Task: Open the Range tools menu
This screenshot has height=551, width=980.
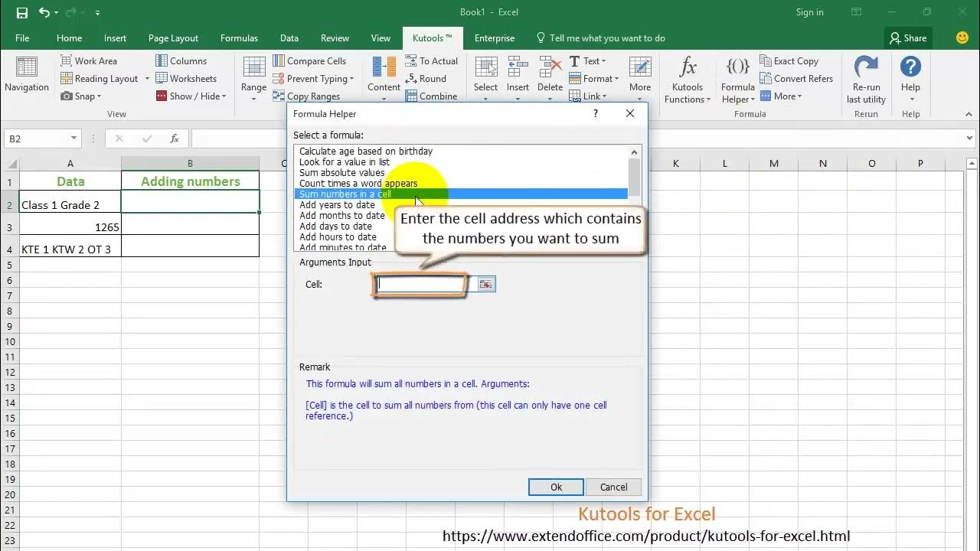Action: (254, 77)
